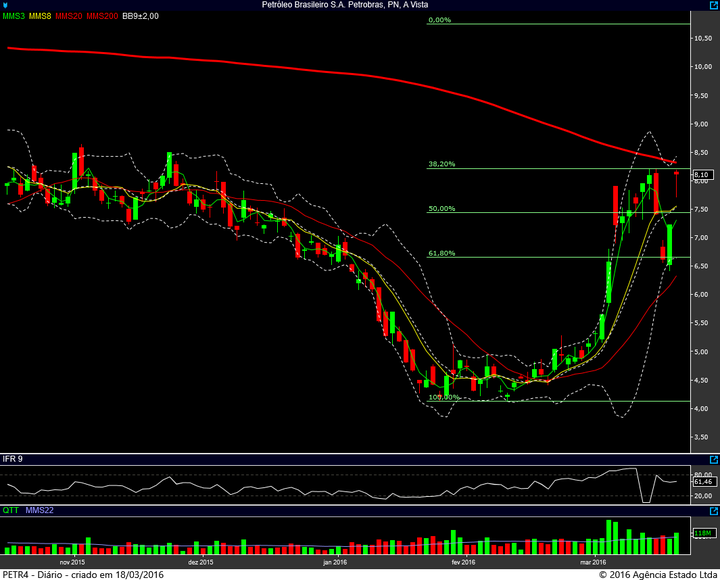The width and height of the screenshot is (720, 580).
Task: Click the 38,20% Fibonacci level label
Action: coord(442,164)
